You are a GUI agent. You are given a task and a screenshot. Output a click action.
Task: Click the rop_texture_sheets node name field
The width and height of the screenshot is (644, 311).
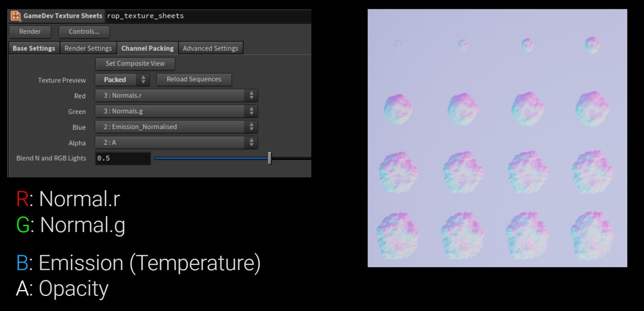pos(208,16)
